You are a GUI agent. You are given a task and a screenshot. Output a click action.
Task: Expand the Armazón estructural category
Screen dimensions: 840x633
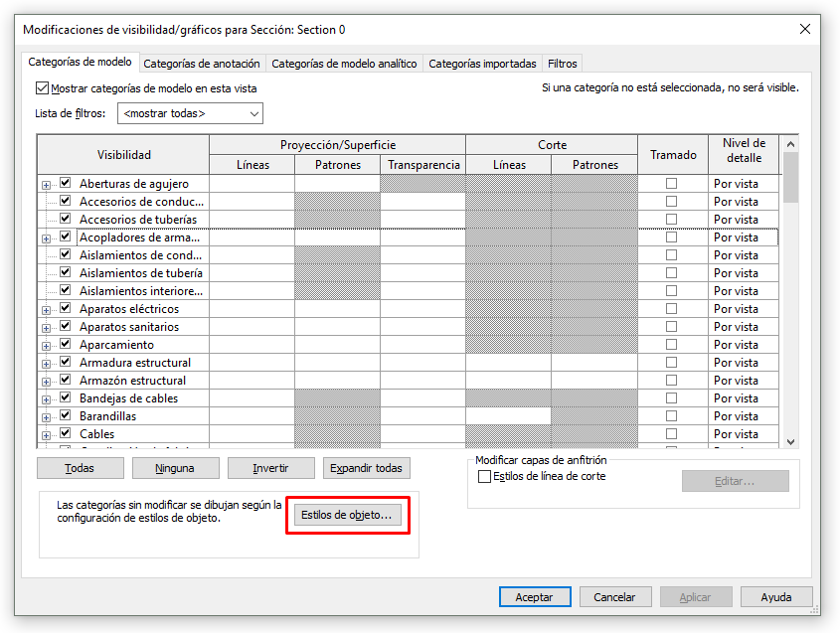point(46,382)
